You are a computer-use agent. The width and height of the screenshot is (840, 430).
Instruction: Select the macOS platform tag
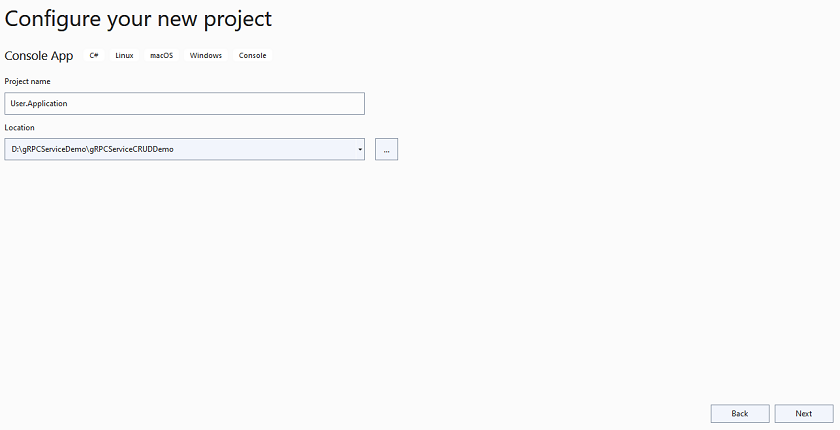pos(161,55)
